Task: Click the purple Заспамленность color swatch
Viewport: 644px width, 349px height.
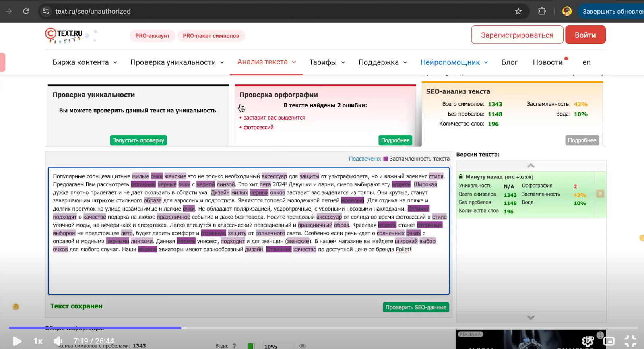Action: [386, 159]
